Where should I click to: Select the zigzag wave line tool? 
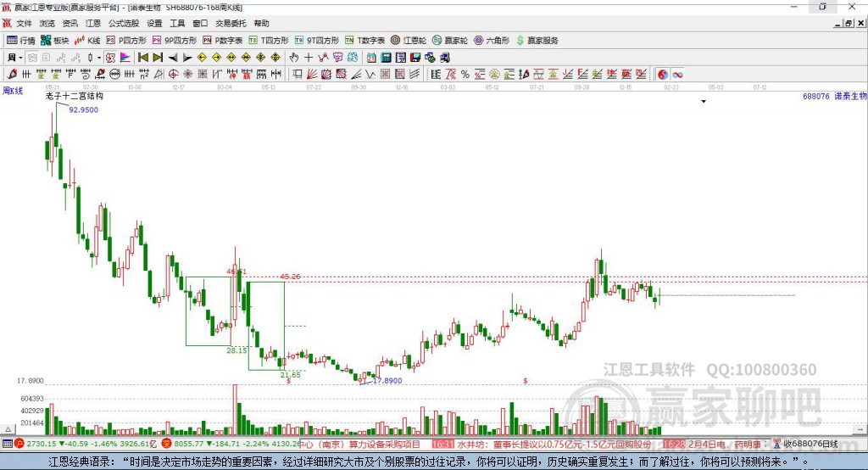[x=370, y=75]
